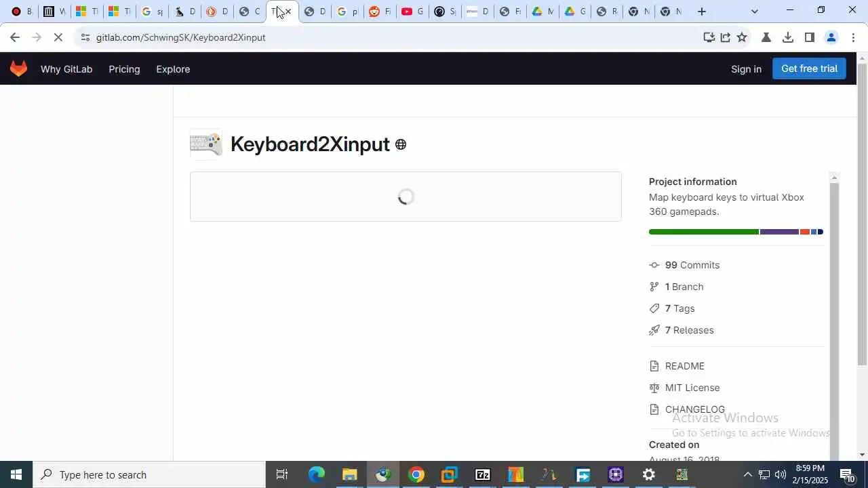Click the GitLab fox logo

click(x=18, y=68)
